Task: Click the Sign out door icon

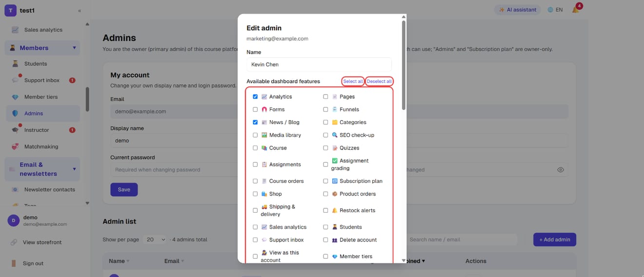Action: tap(14, 263)
